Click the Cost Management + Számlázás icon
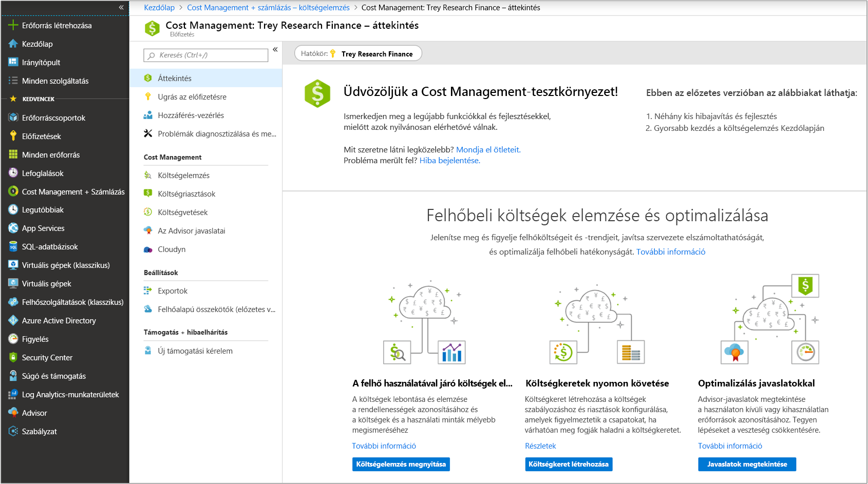The image size is (868, 484). click(13, 191)
